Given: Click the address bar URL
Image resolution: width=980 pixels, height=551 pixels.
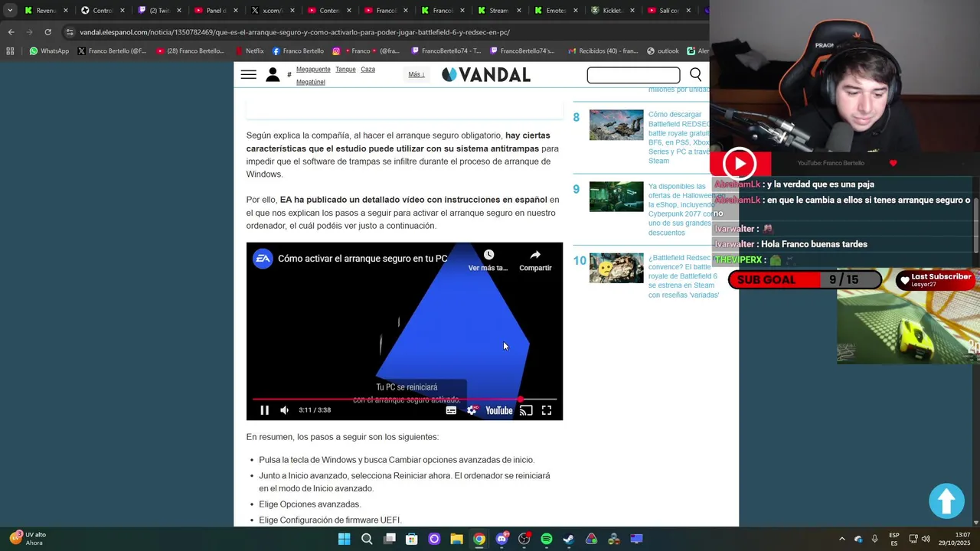Looking at the screenshot, I should (x=295, y=32).
